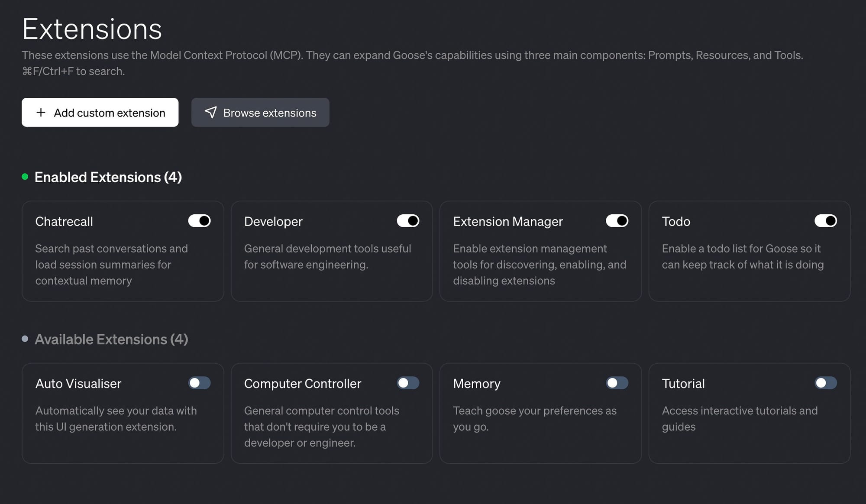866x504 pixels.
Task: Open the Chatrecall extension card
Action: tap(64, 222)
